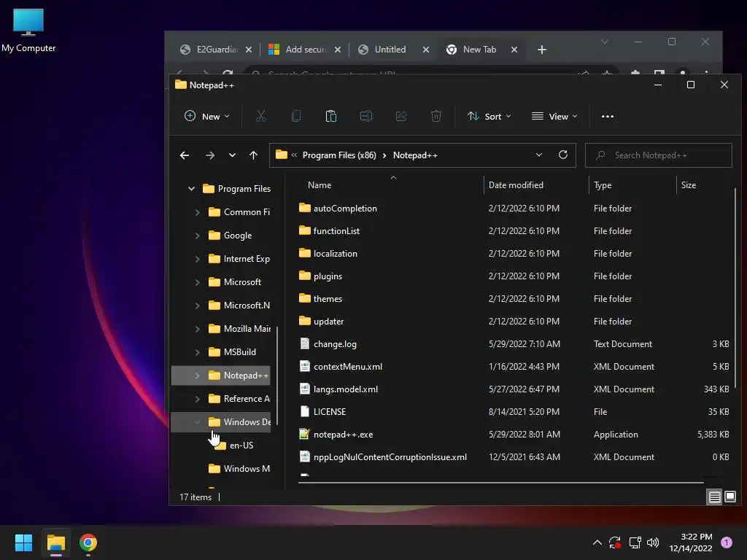Click the navigation pane vertical scrollbar

276,376
